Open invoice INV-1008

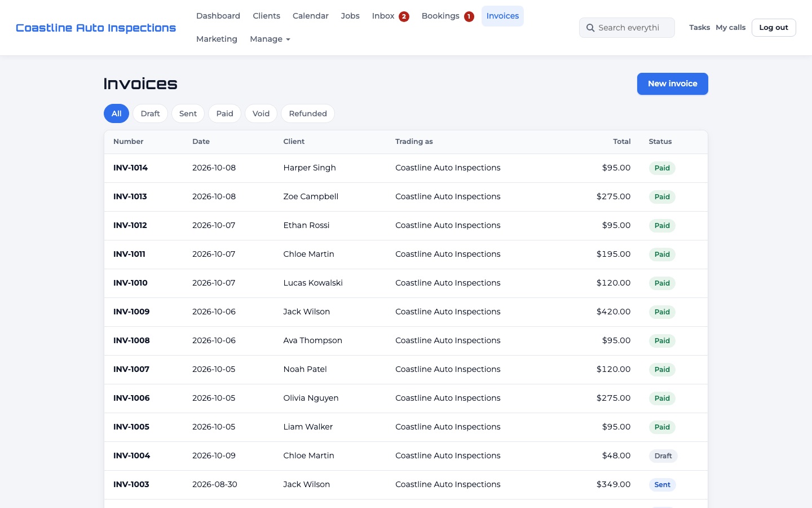(x=131, y=340)
